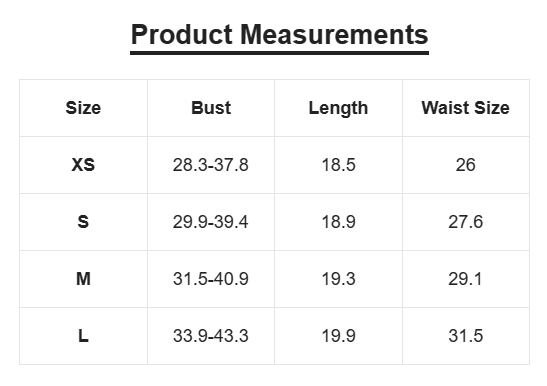Click the 18.9 length cell
The width and height of the screenshot is (547, 386).
pyautogui.click(x=338, y=222)
